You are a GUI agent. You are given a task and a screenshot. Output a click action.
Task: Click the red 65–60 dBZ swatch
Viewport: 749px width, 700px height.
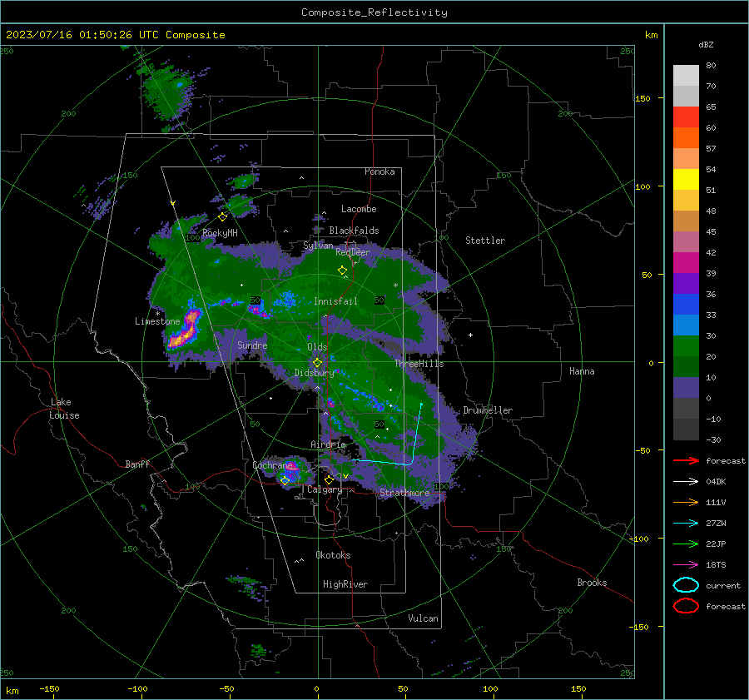(x=686, y=117)
